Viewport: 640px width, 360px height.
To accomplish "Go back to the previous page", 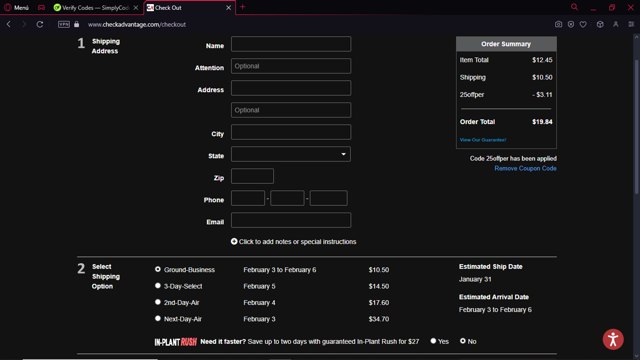I will [x=9, y=24].
